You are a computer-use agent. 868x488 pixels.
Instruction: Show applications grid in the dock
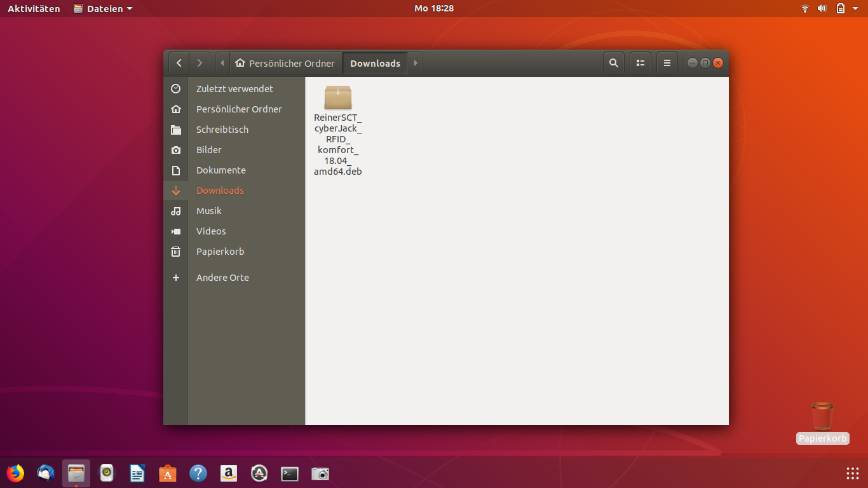pyautogui.click(x=853, y=473)
